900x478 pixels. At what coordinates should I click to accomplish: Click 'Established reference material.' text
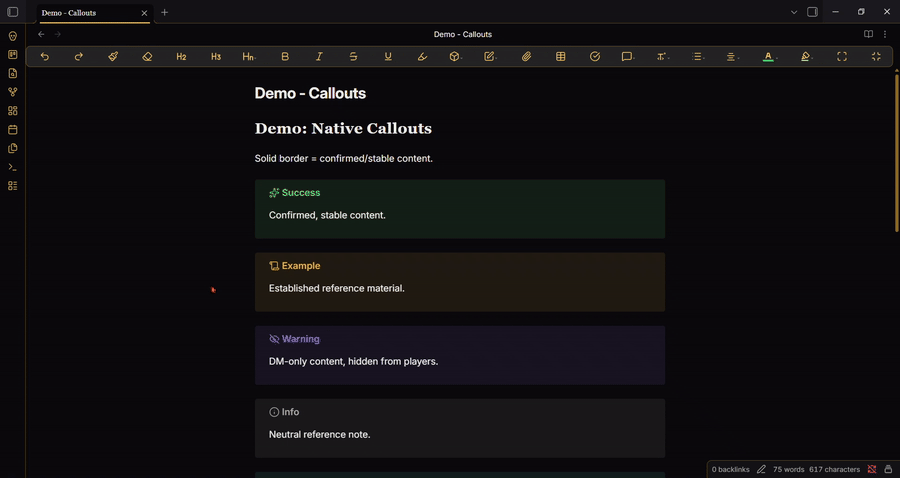click(336, 288)
